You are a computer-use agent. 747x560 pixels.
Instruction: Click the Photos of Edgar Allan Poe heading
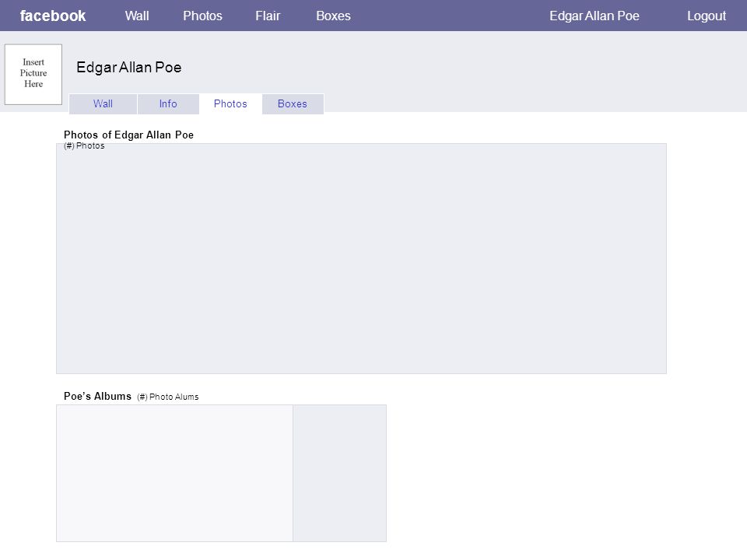point(128,135)
